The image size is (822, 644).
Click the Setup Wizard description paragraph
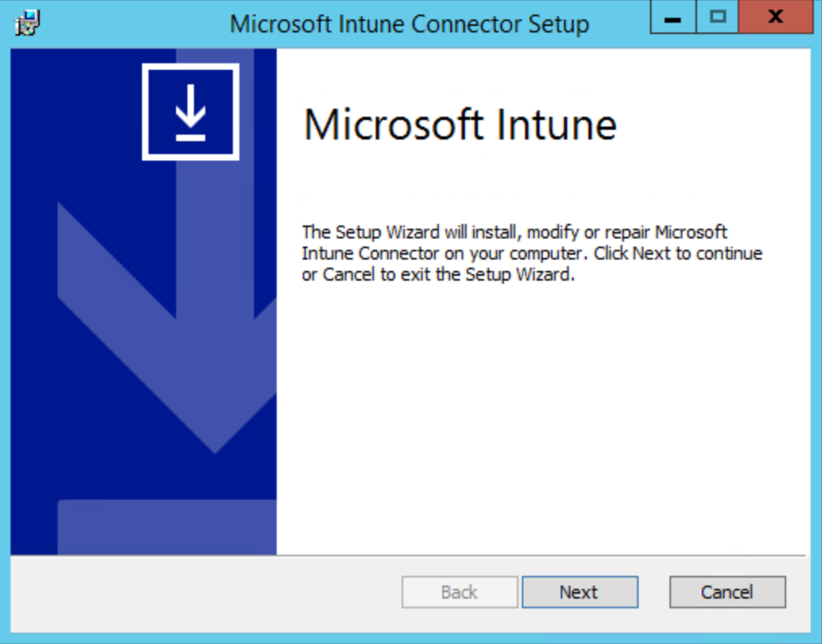point(532,253)
